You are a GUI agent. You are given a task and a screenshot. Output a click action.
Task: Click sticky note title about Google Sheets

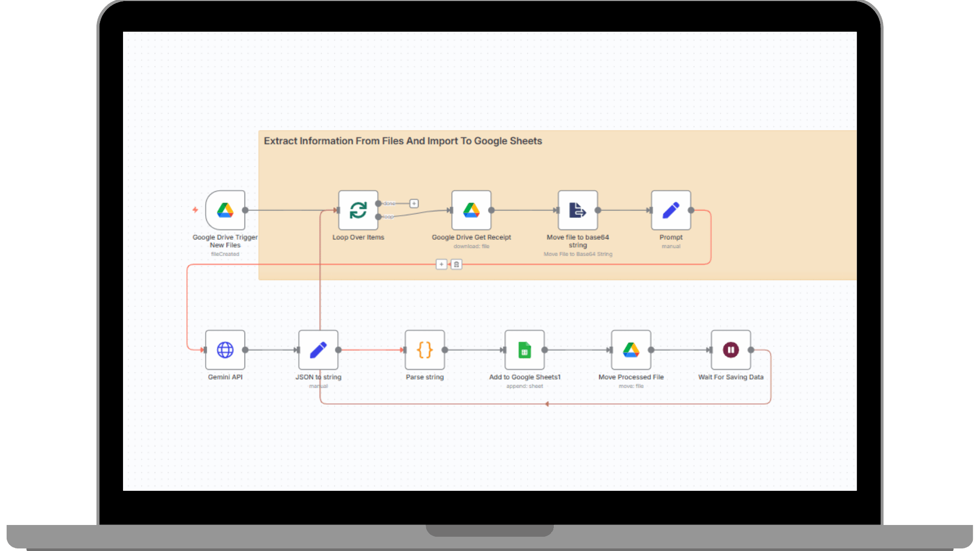[x=403, y=141]
